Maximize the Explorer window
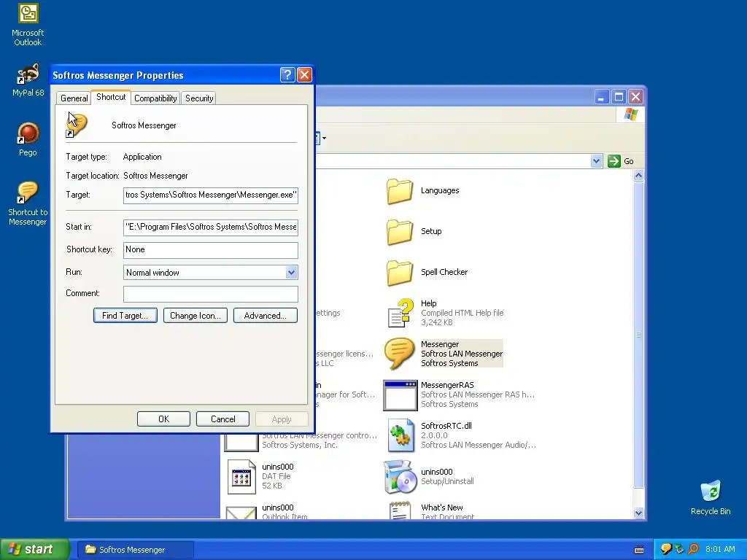The width and height of the screenshot is (747, 560). pyautogui.click(x=619, y=97)
